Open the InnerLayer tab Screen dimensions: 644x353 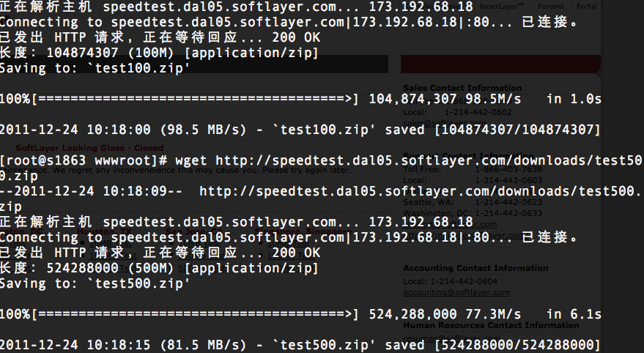501,6
